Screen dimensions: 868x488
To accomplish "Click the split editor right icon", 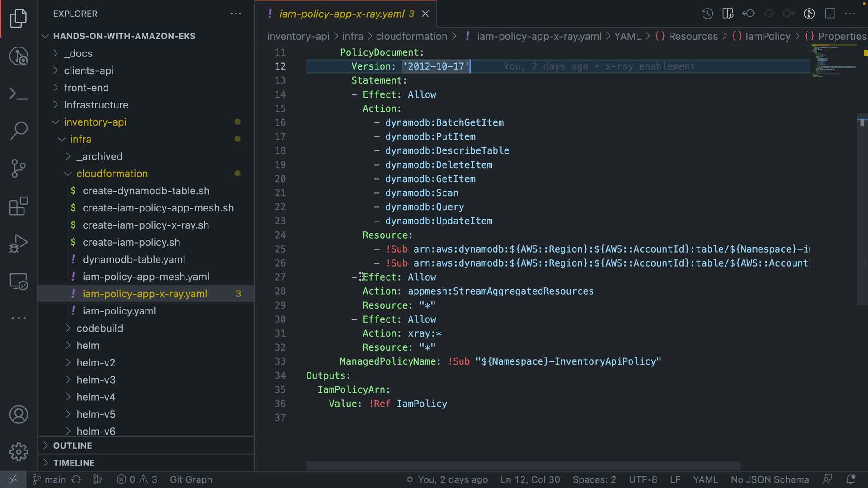I will pos(830,14).
